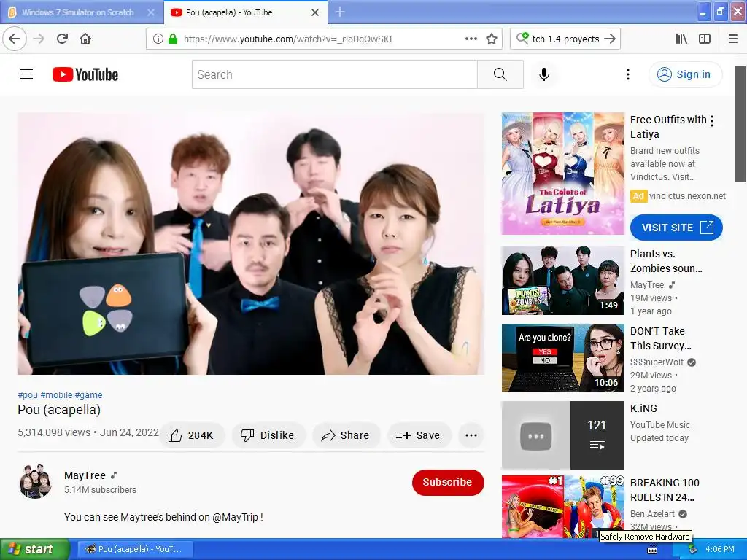Open Plants vs. Zombies video thumbnail

tap(562, 281)
